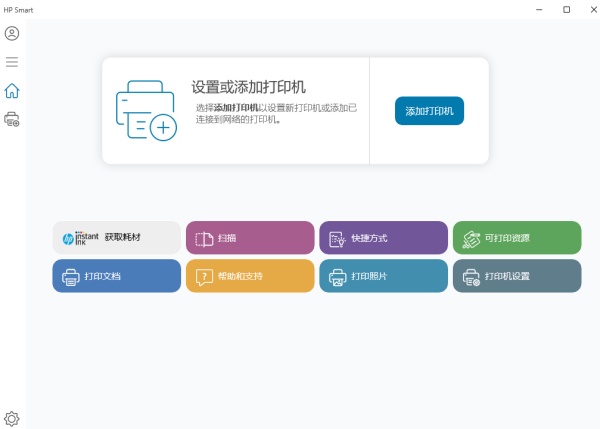Click the question mark help icon
600x429 pixels.
coord(204,277)
